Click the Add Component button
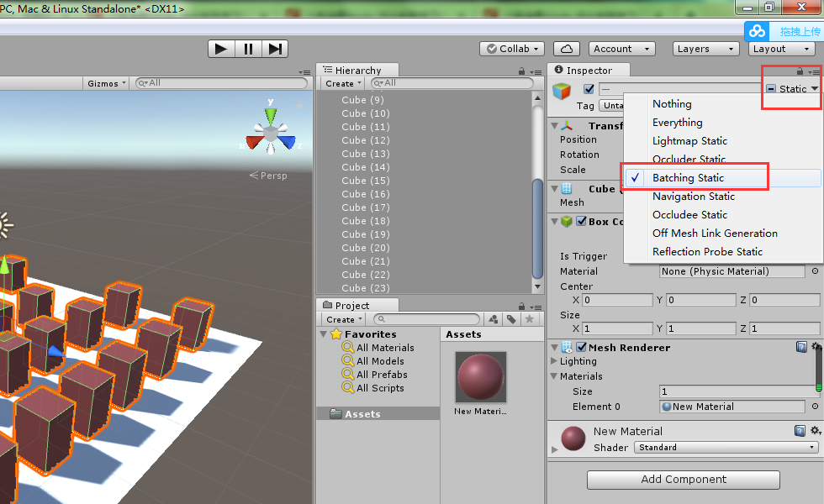This screenshot has height=504, width=824. [683, 480]
